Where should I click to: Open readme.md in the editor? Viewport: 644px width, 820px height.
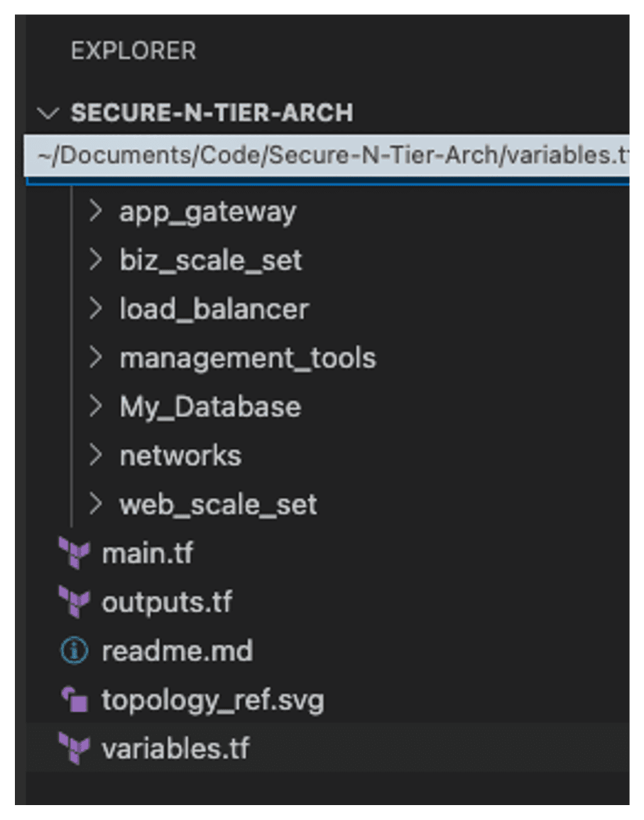tap(178, 652)
